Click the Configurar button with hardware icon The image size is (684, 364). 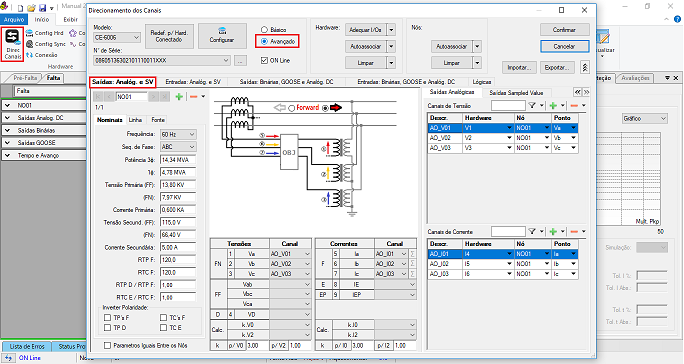[222, 35]
